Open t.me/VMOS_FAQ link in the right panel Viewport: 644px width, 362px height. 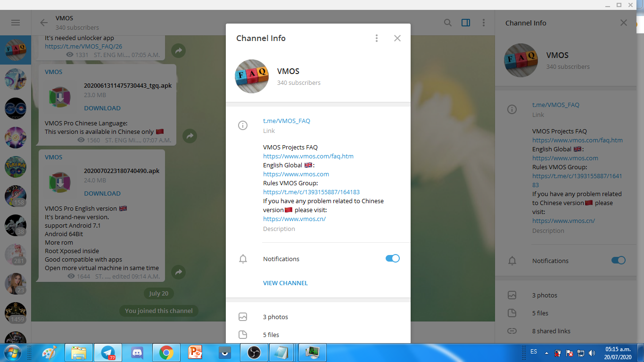pyautogui.click(x=556, y=105)
